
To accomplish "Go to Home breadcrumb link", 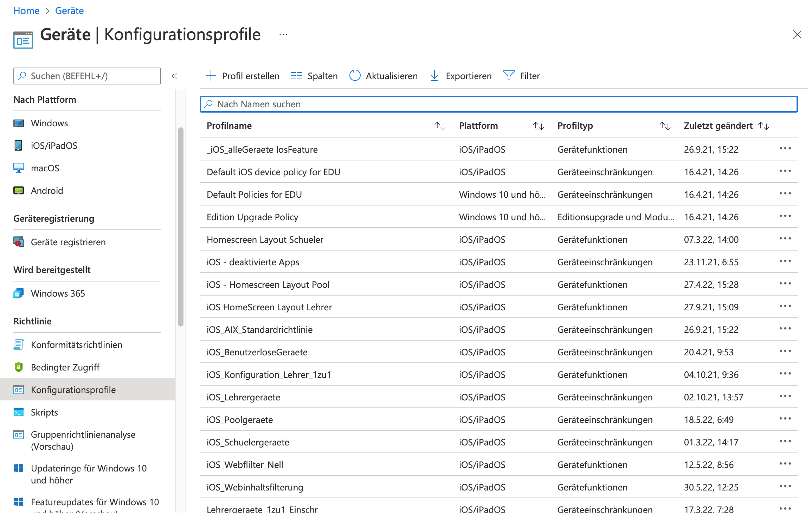I will (x=26, y=11).
